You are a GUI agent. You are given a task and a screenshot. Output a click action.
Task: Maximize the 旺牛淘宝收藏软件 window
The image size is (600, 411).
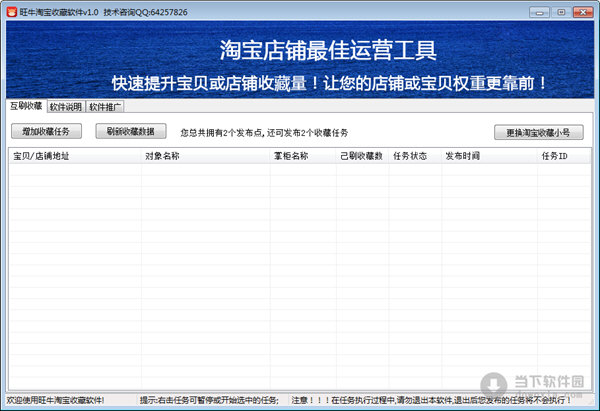pyautogui.click(x=561, y=12)
